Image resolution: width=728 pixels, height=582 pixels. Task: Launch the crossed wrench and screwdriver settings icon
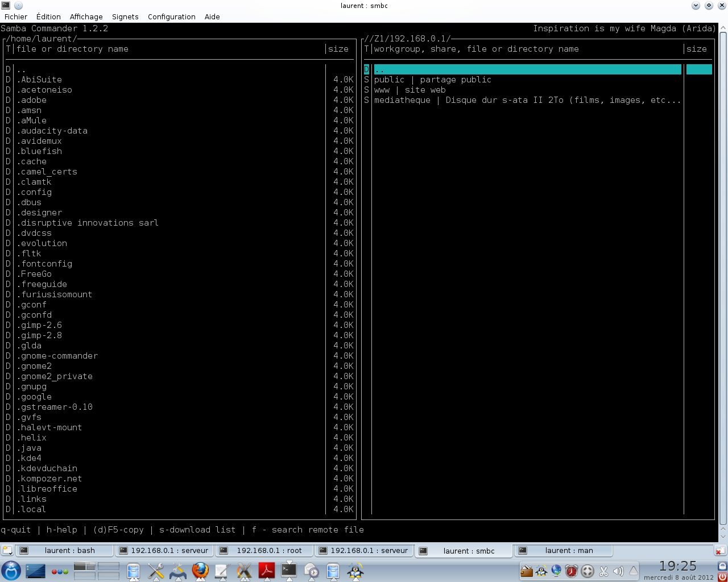point(155,571)
